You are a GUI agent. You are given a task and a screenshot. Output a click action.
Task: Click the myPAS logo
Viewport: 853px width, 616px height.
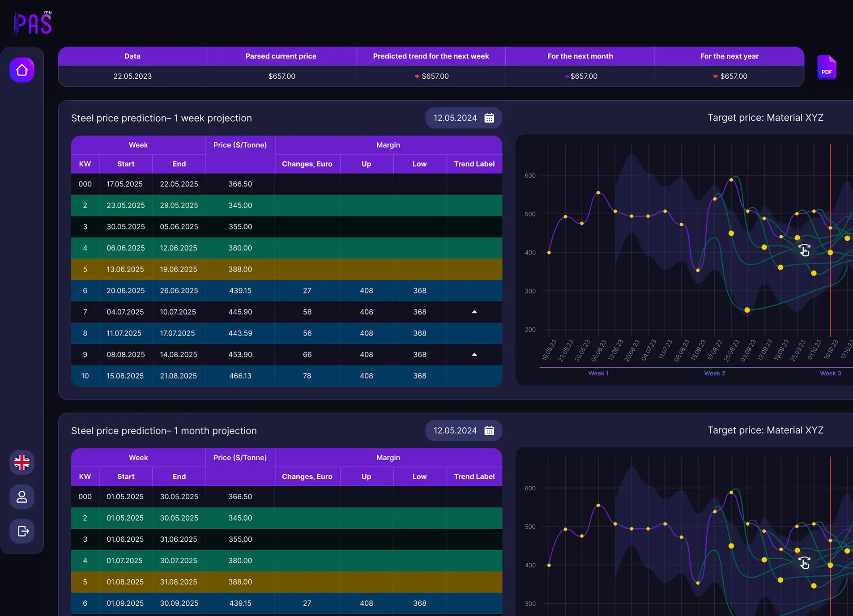click(33, 23)
